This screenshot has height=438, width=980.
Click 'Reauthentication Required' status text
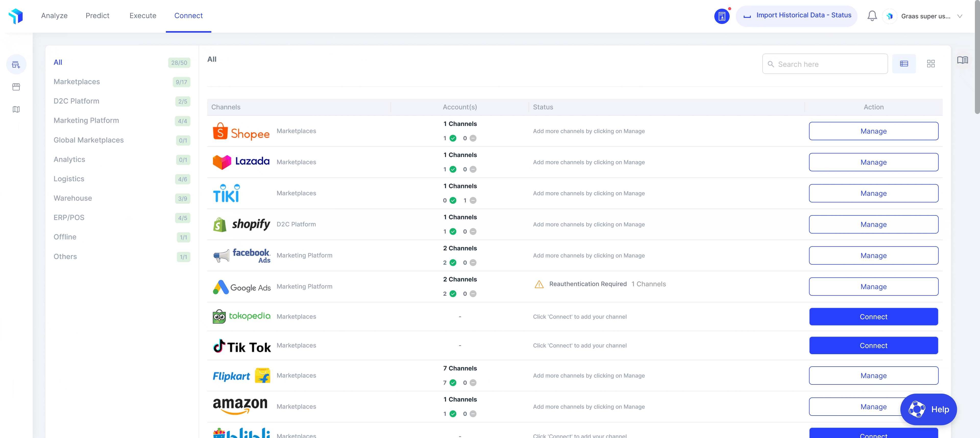click(x=588, y=284)
